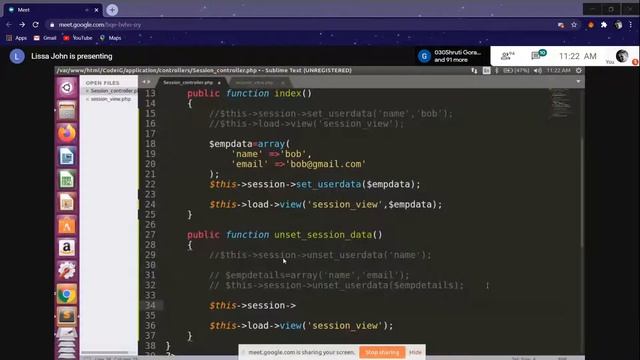This screenshot has height=360, width=640.
Task: Open the text editor icon in dock
Action: point(67,335)
